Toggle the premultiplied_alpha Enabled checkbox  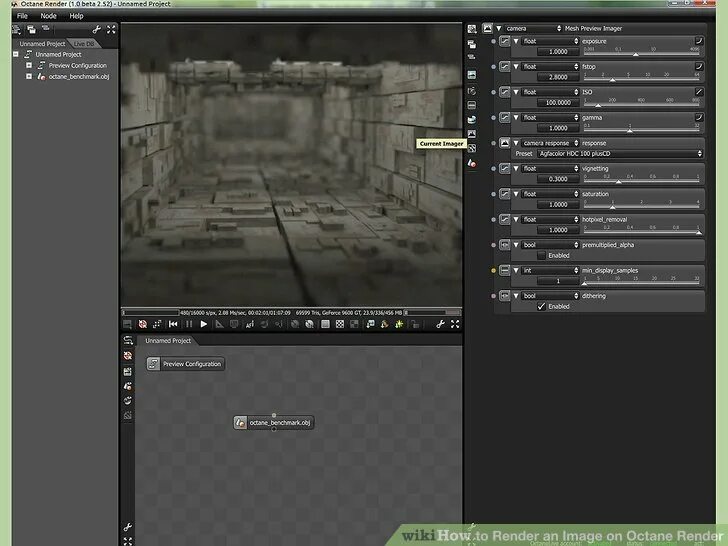[x=541, y=255]
